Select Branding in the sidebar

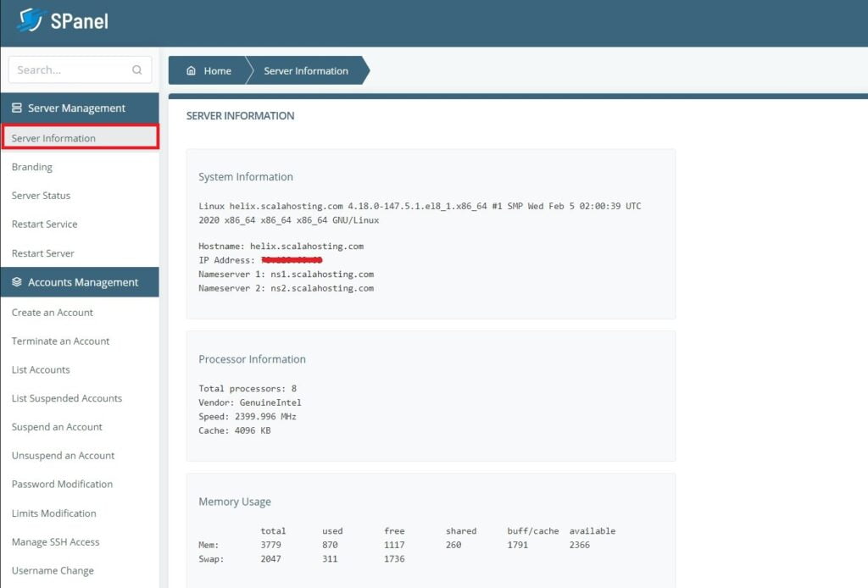(32, 167)
